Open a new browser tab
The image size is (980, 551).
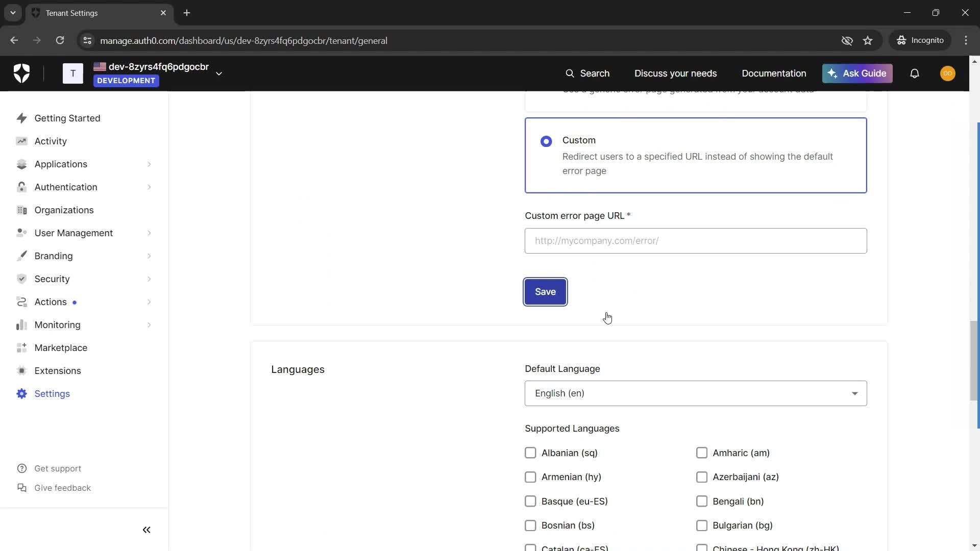pyautogui.click(x=187, y=13)
